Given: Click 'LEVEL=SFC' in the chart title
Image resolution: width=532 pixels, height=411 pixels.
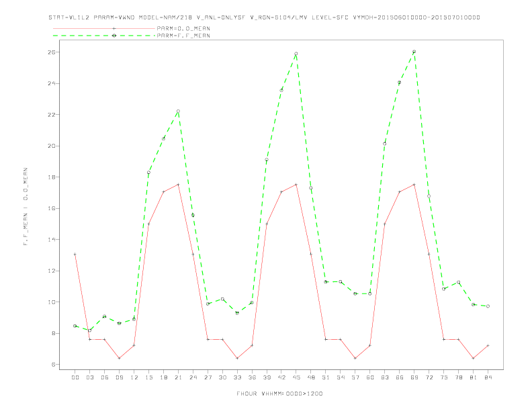Looking at the screenshot, I should [330, 17].
